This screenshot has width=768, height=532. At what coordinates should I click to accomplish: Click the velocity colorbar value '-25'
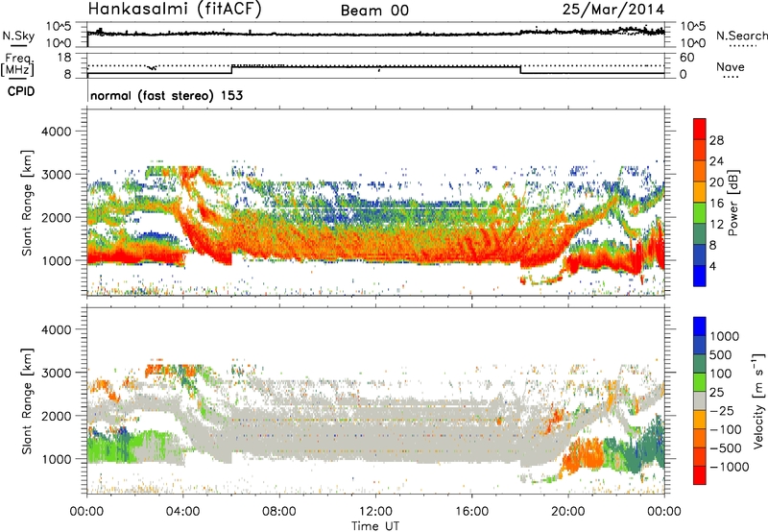[722, 410]
